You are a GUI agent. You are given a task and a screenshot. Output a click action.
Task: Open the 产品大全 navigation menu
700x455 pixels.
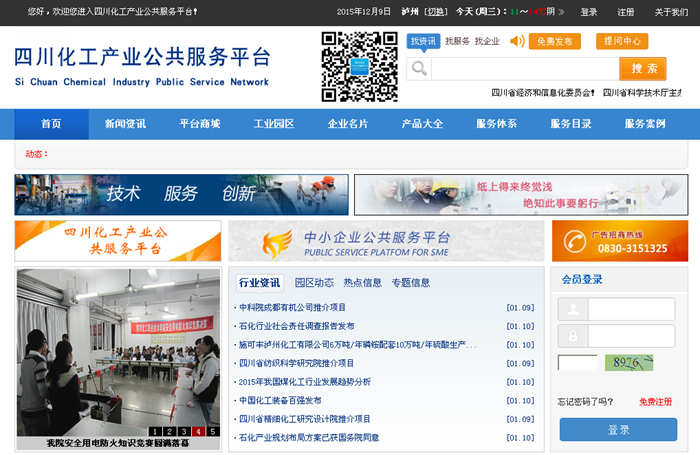(422, 124)
